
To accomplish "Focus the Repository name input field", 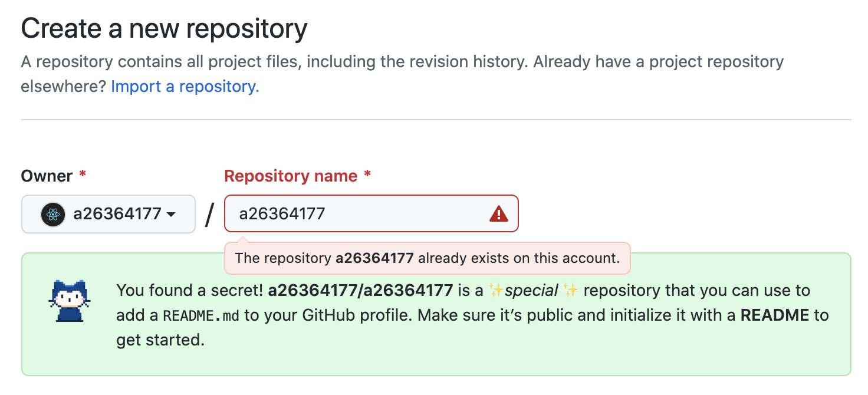I will [x=360, y=213].
